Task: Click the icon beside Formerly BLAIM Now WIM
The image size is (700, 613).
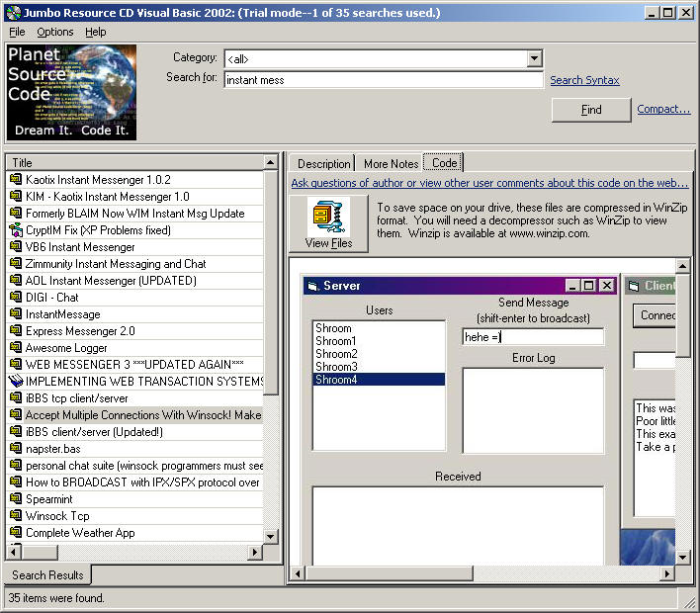Action: (16, 213)
